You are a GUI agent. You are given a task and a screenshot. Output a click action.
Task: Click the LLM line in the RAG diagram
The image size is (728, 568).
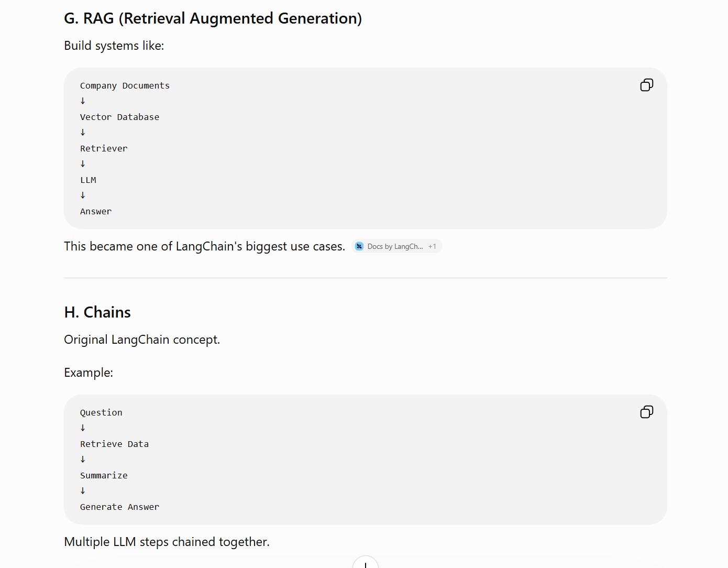(x=88, y=180)
